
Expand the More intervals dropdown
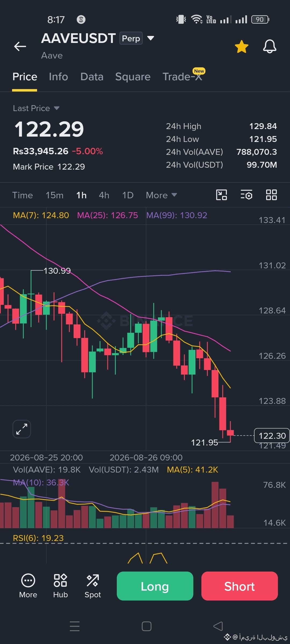[161, 195]
